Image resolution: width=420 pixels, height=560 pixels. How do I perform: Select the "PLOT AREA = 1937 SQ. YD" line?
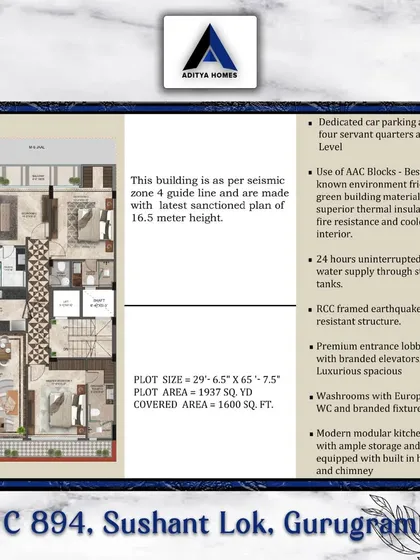193,392
